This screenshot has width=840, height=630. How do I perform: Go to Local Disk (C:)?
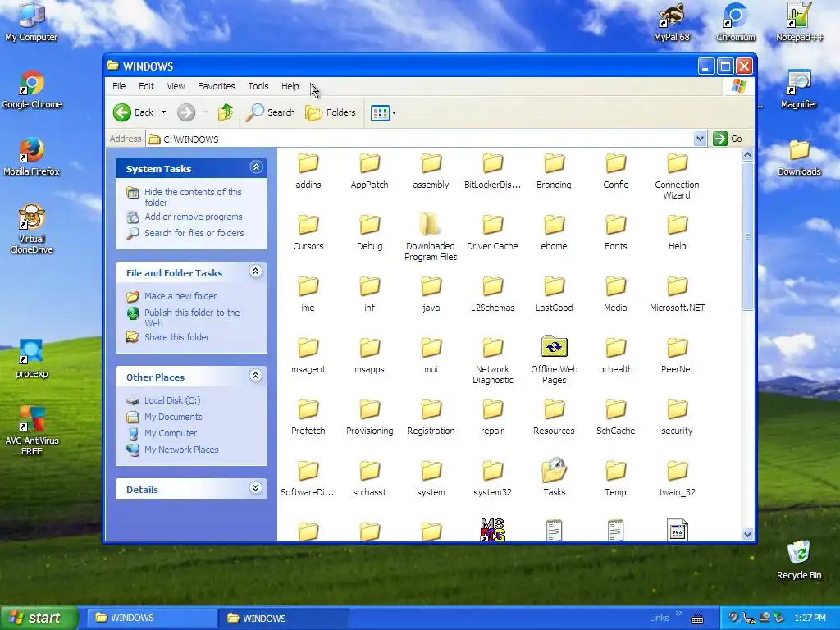pyautogui.click(x=172, y=400)
